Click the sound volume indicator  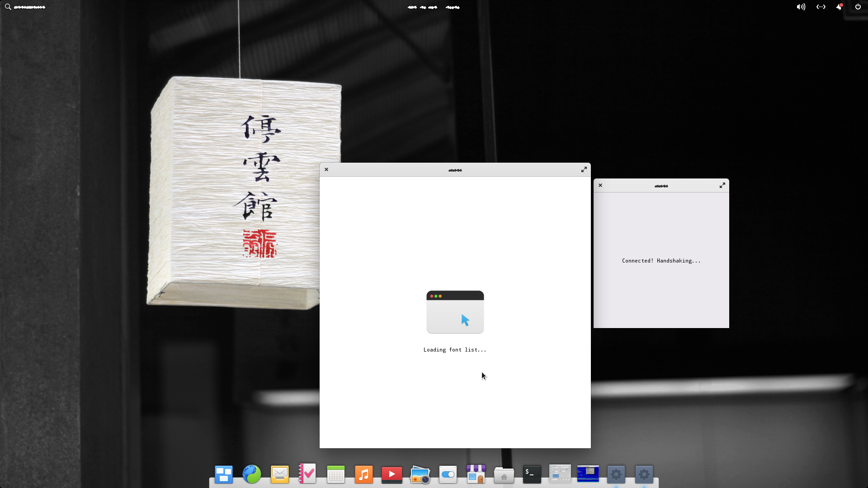(x=801, y=7)
